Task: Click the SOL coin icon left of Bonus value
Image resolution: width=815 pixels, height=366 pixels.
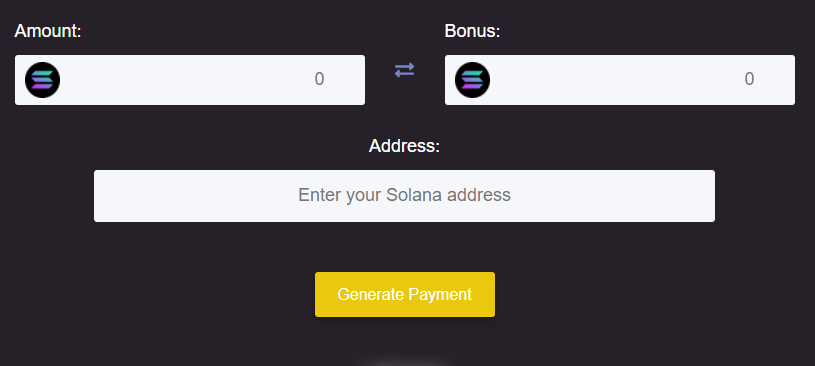Action: coord(472,80)
